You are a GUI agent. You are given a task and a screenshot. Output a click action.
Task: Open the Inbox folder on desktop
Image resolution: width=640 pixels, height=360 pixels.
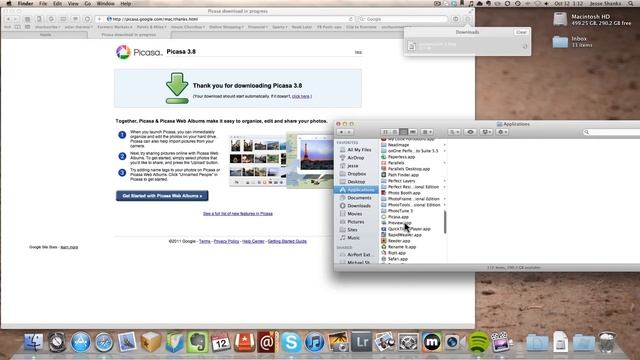pos(560,41)
